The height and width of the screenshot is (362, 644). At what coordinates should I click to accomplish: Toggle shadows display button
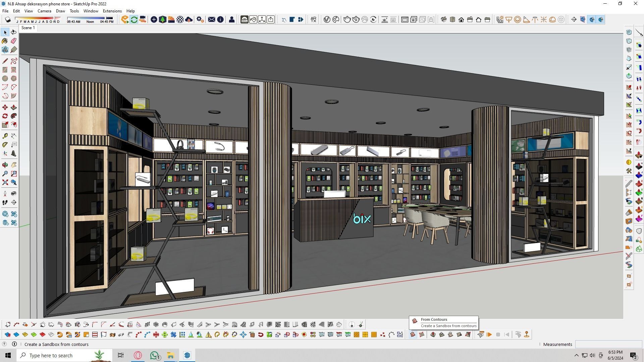click(x=8, y=20)
